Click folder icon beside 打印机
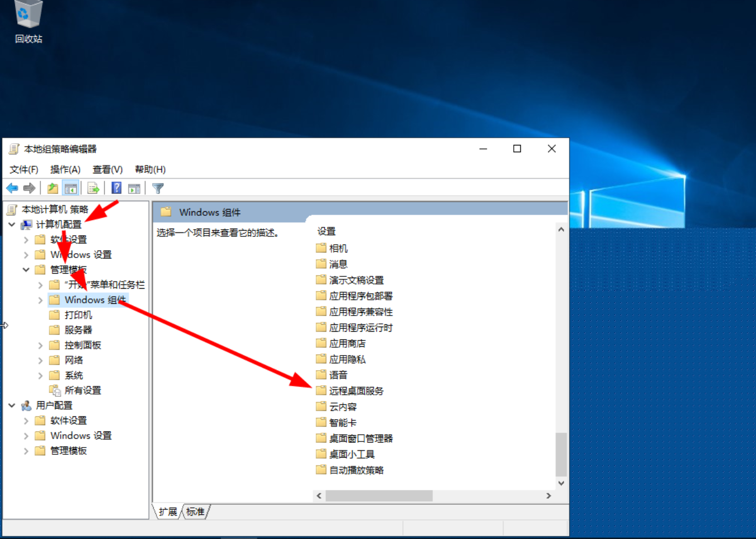 [55, 315]
